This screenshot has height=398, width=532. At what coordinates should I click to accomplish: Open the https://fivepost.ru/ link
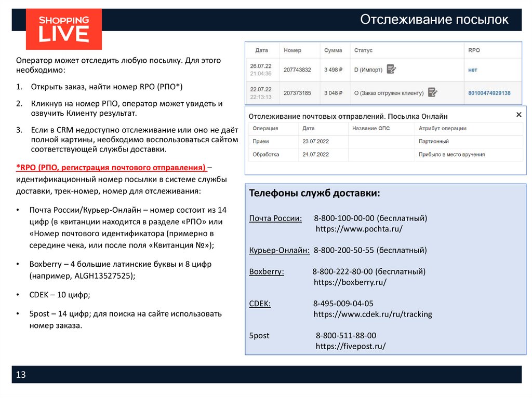point(351,346)
